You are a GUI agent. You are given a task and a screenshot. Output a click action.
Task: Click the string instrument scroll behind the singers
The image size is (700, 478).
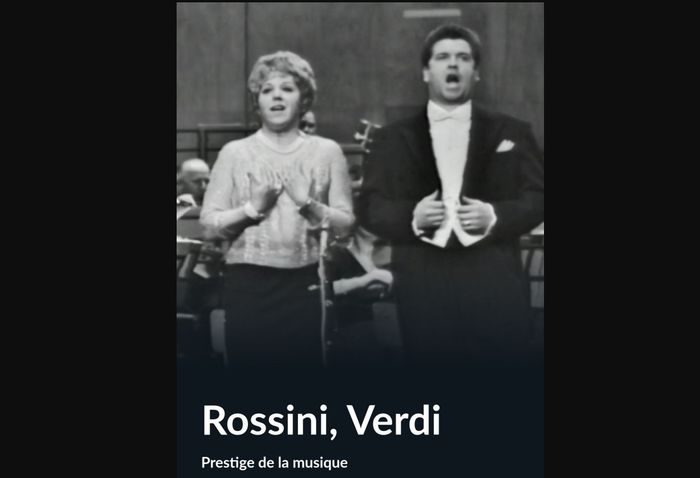pos(365,134)
